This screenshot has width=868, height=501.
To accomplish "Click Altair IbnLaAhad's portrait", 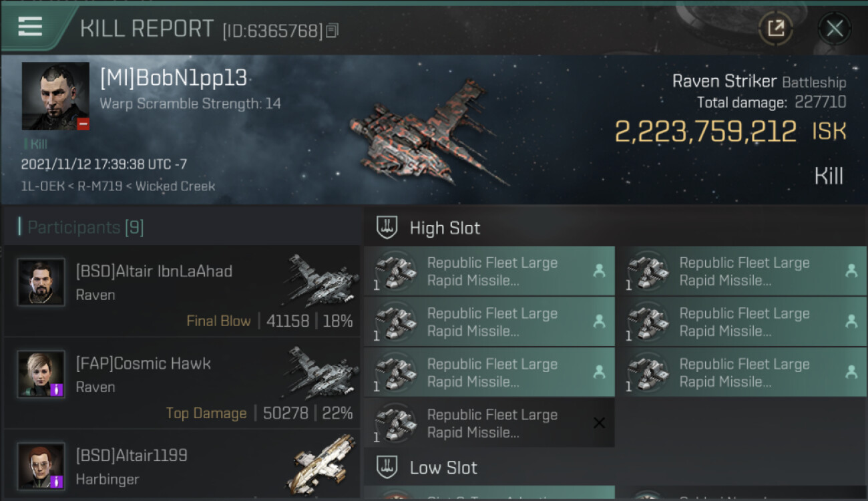I will 41,282.
